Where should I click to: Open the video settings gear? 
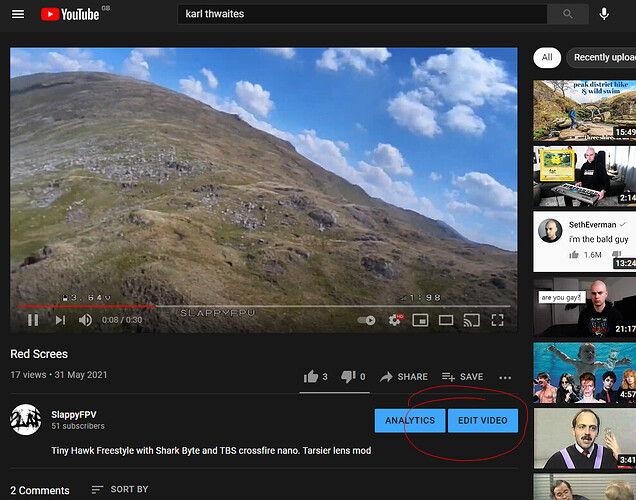coord(395,320)
